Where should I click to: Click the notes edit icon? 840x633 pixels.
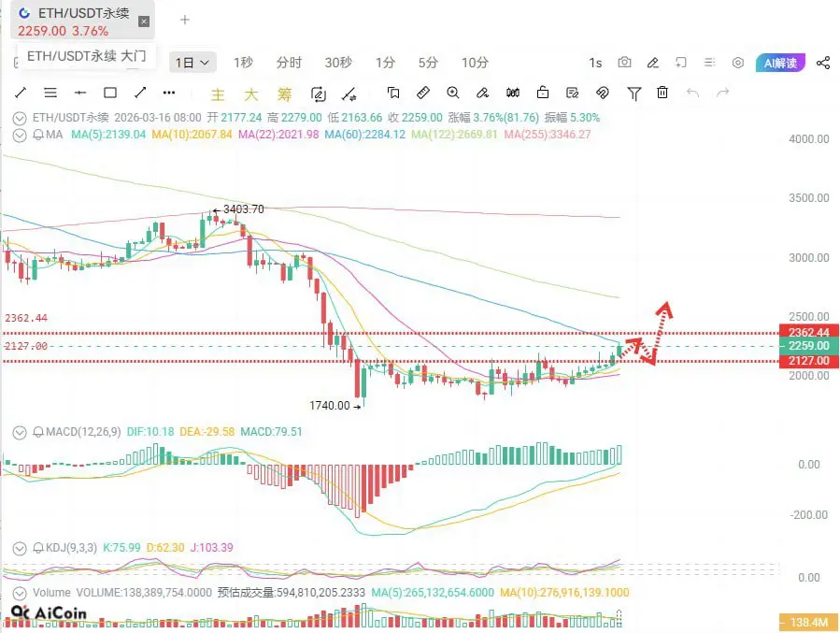tap(572, 93)
